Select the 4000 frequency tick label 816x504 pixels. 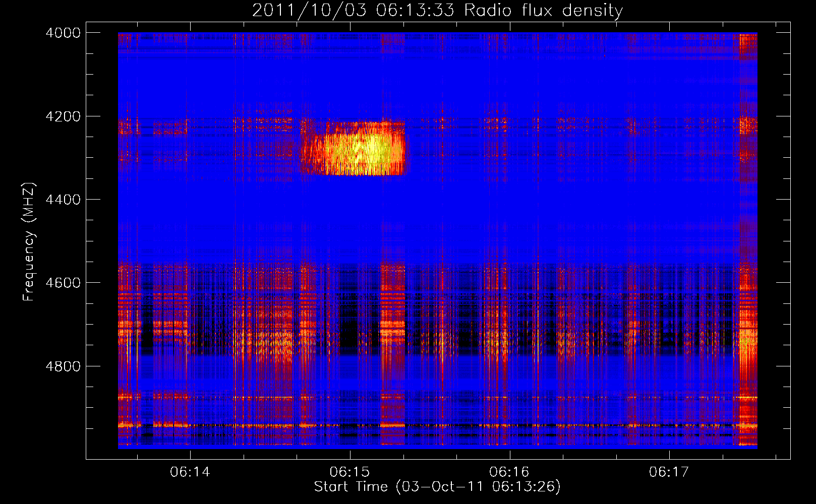(x=63, y=33)
